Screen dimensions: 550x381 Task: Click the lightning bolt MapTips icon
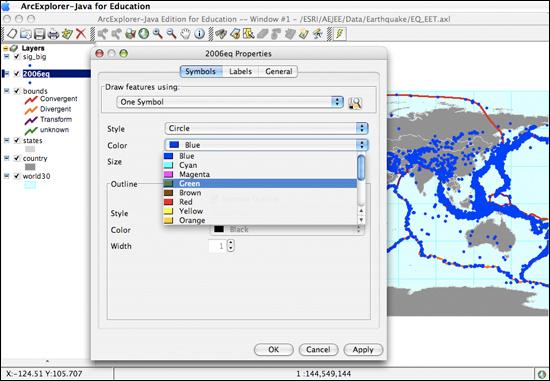point(340,34)
